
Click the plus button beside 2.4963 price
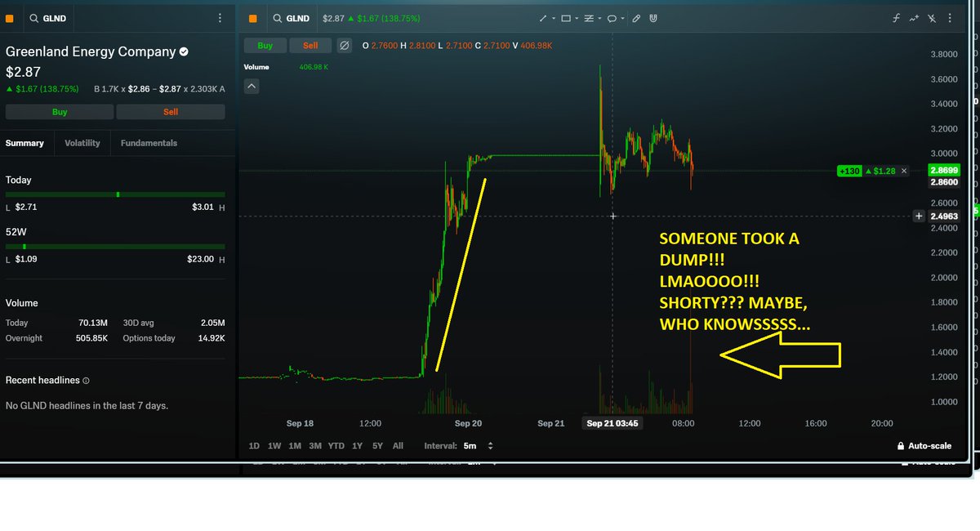tap(919, 216)
